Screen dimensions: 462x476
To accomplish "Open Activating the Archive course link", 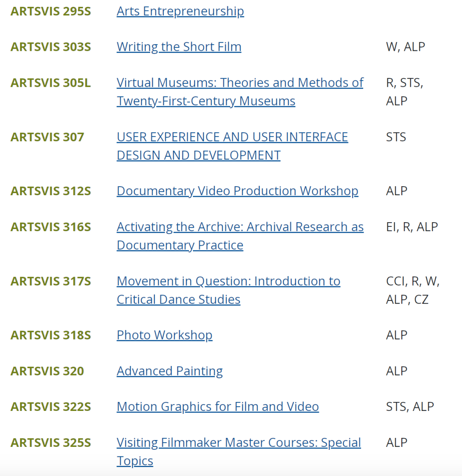I will (240, 227).
